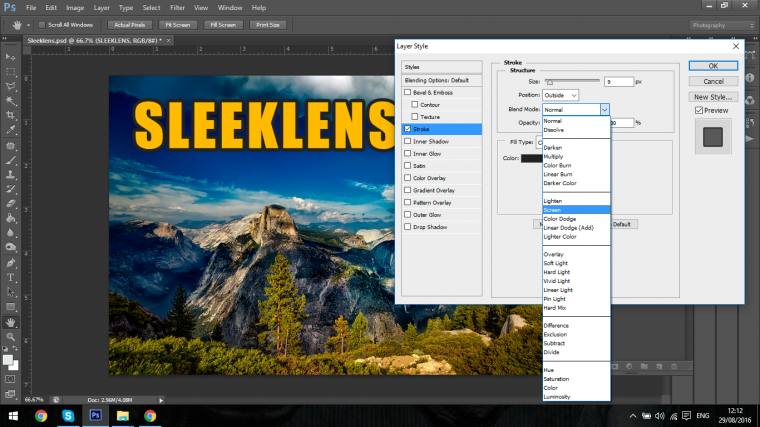Enable the Color Overlay checkbox
Screen dimensions: 760x427
tap(408, 177)
